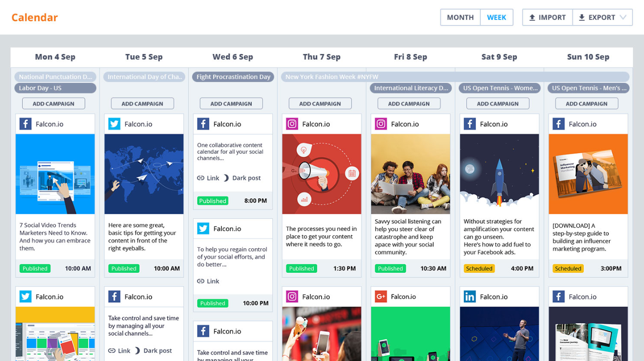The height and width of the screenshot is (361, 644).
Task: Add campaign on Sunday 10 Sep
Action: point(587,104)
